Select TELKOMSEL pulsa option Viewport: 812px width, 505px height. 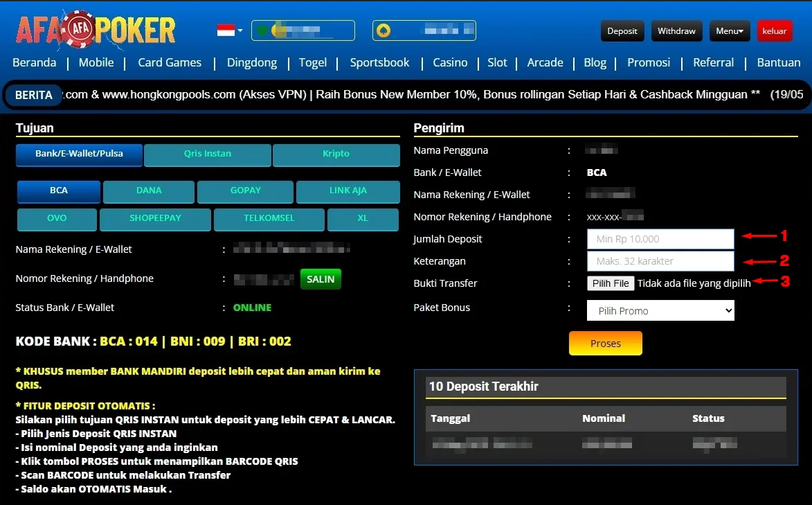point(269,219)
